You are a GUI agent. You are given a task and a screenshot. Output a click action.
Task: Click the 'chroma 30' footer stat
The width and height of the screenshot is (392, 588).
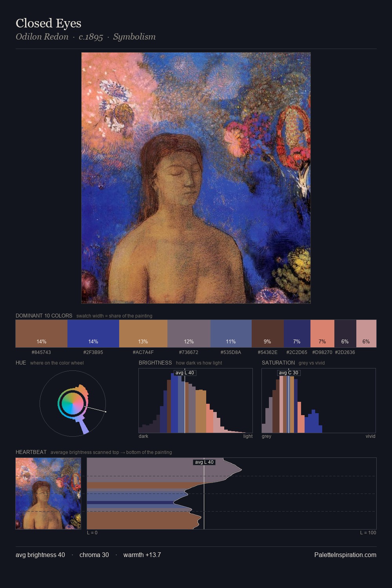click(94, 555)
